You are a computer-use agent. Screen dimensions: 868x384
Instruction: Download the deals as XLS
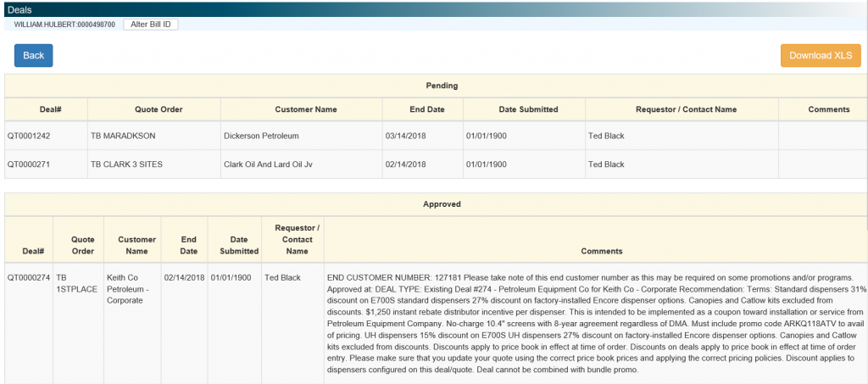tap(820, 55)
